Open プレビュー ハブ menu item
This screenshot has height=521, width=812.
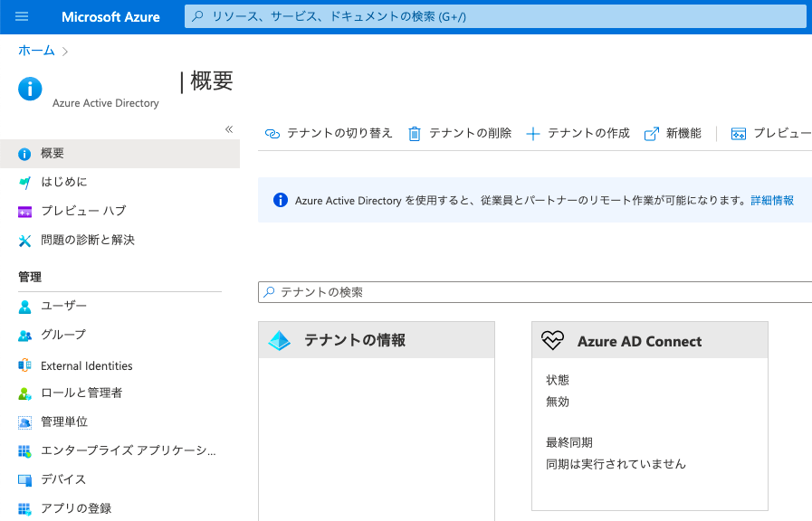click(x=119, y=211)
